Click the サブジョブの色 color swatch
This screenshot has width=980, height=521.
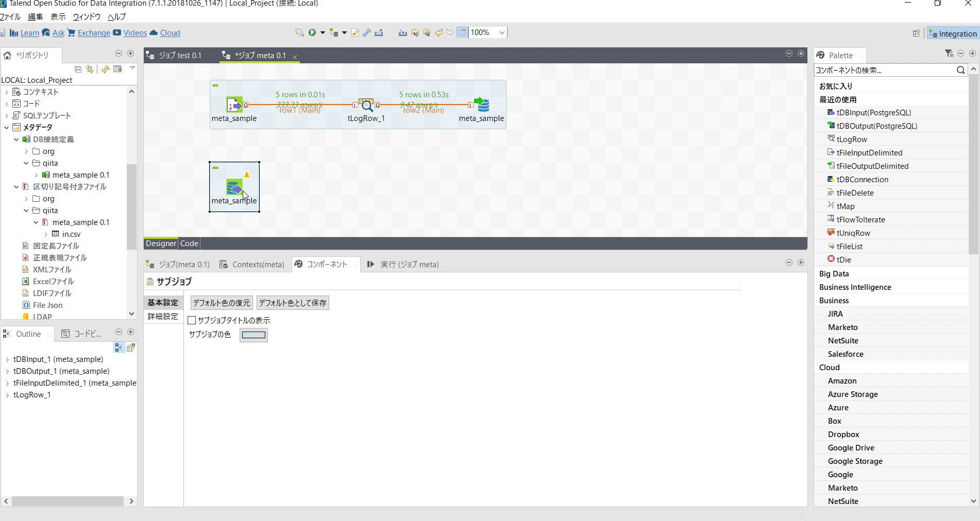254,335
